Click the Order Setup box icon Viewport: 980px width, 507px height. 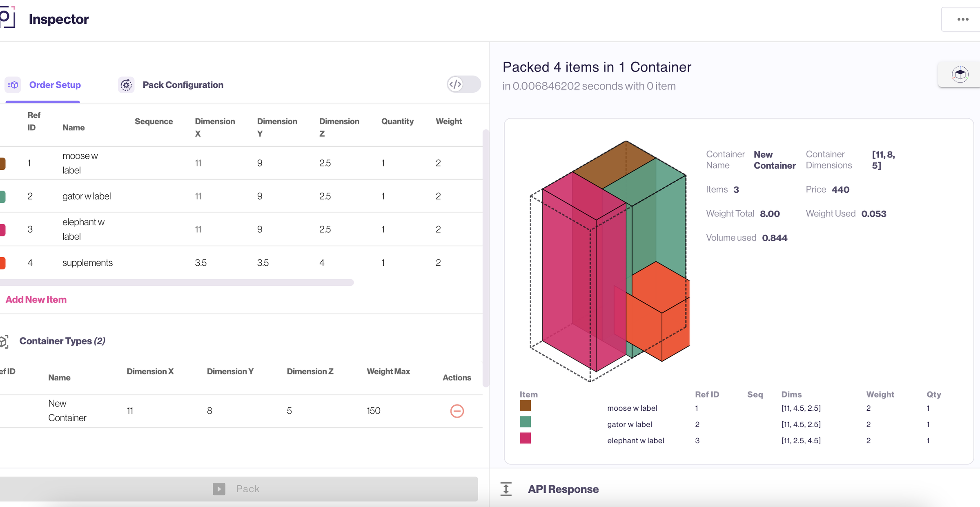coord(13,85)
